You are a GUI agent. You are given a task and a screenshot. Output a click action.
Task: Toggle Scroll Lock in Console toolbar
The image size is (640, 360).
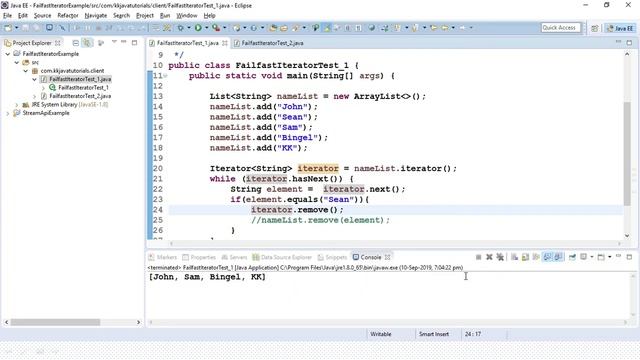tap(525, 257)
